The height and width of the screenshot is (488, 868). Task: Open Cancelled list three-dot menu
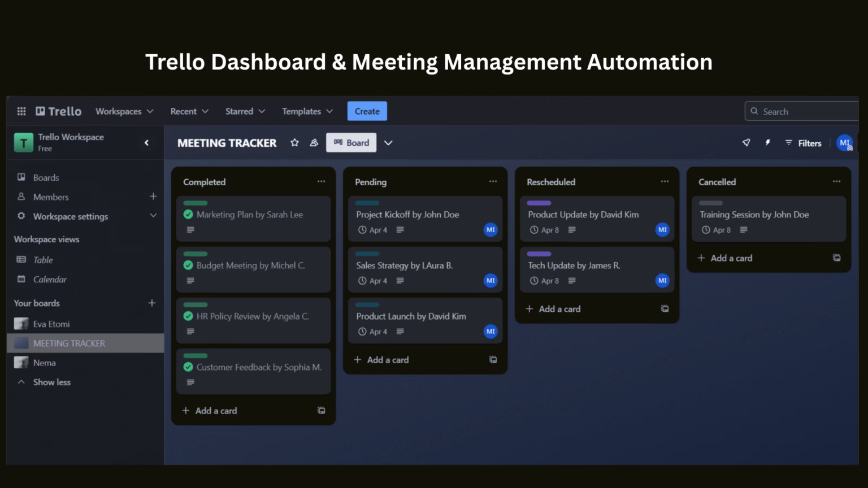pyautogui.click(x=836, y=181)
